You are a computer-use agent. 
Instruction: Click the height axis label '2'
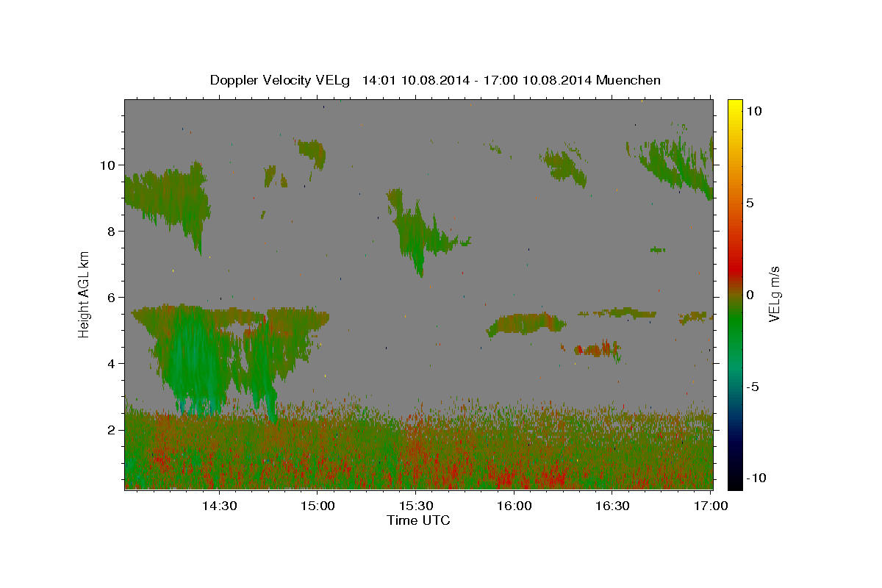click(110, 430)
